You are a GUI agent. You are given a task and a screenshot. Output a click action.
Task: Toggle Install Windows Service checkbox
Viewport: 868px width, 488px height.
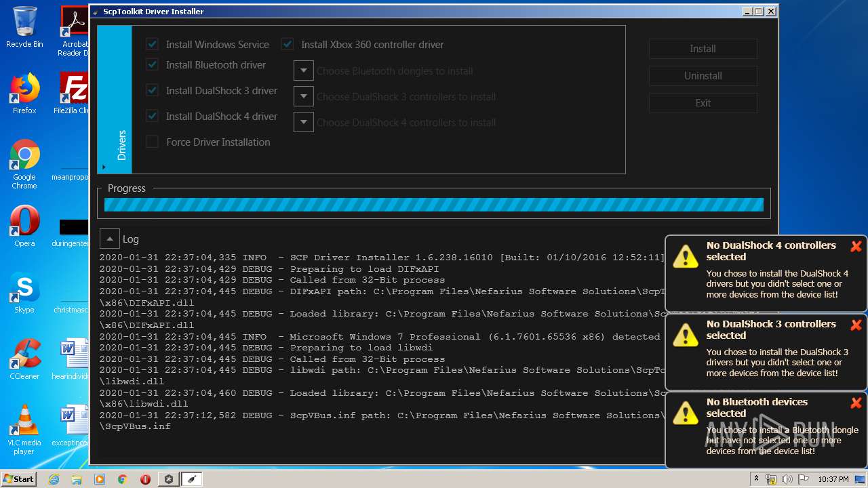point(153,45)
